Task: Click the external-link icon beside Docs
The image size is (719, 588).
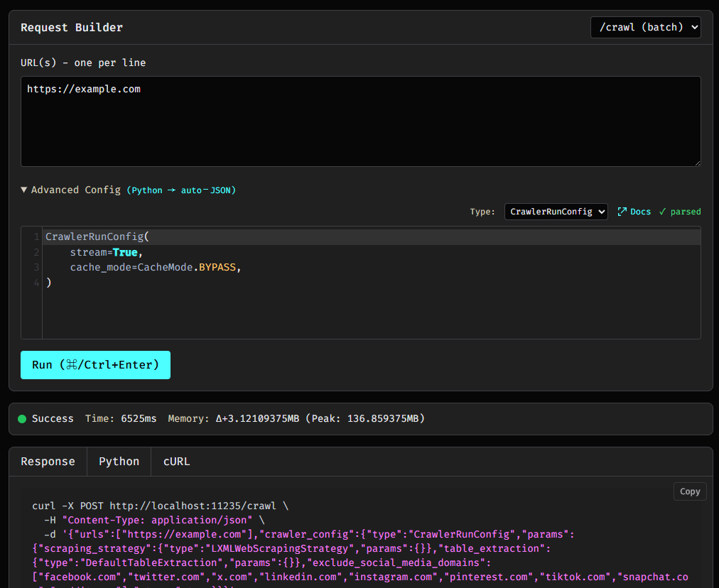Action: (x=622, y=212)
